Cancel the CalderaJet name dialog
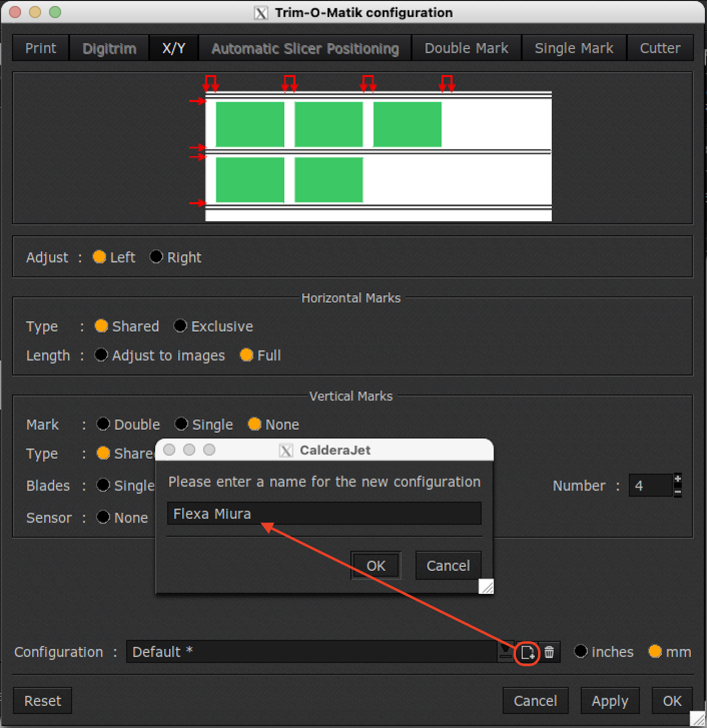The height and width of the screenshot is (728, 707). [x=448, y=566]
